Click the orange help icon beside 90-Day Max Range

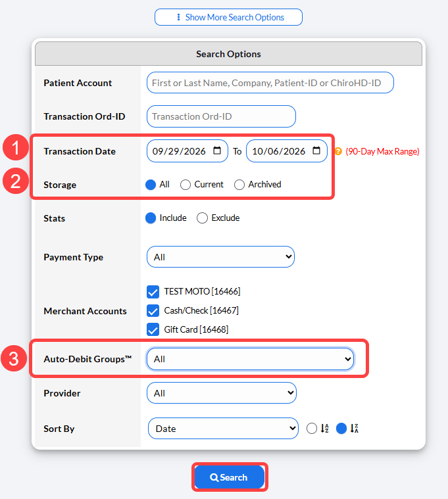point(338,151)
